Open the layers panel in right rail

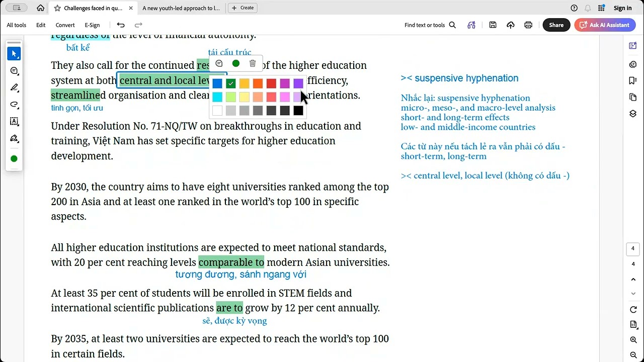coord(633,114)
